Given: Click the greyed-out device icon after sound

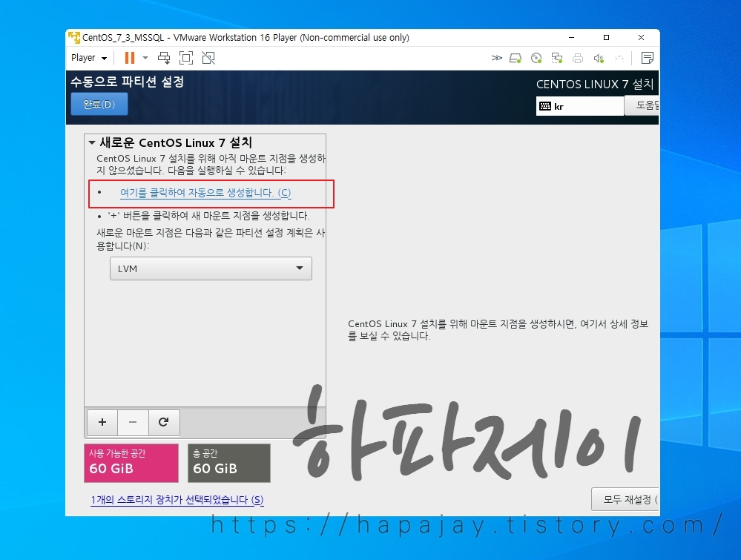Looking at the screenshot, I should click(x=619, y=58).
